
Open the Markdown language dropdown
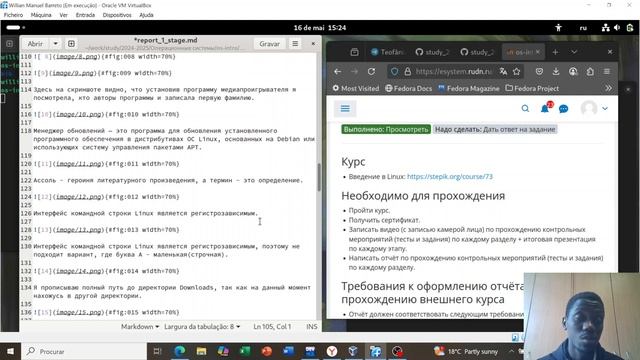[x=140, y=327]
